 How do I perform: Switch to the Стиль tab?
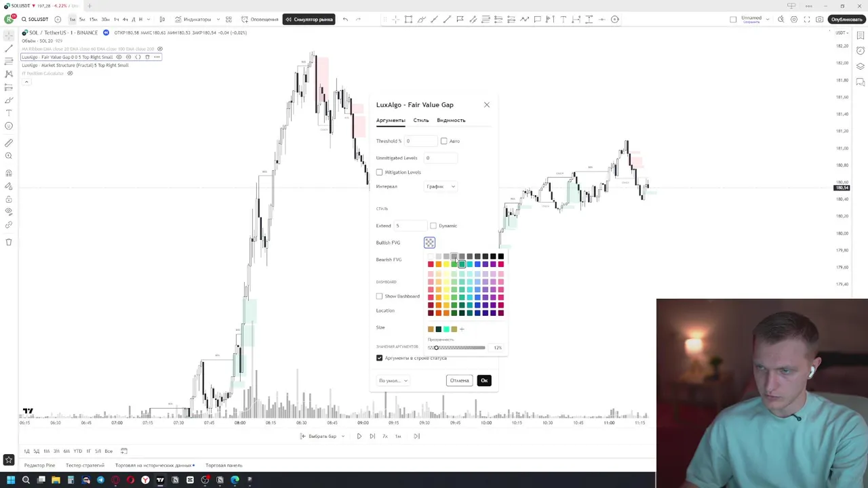point(421,120)
